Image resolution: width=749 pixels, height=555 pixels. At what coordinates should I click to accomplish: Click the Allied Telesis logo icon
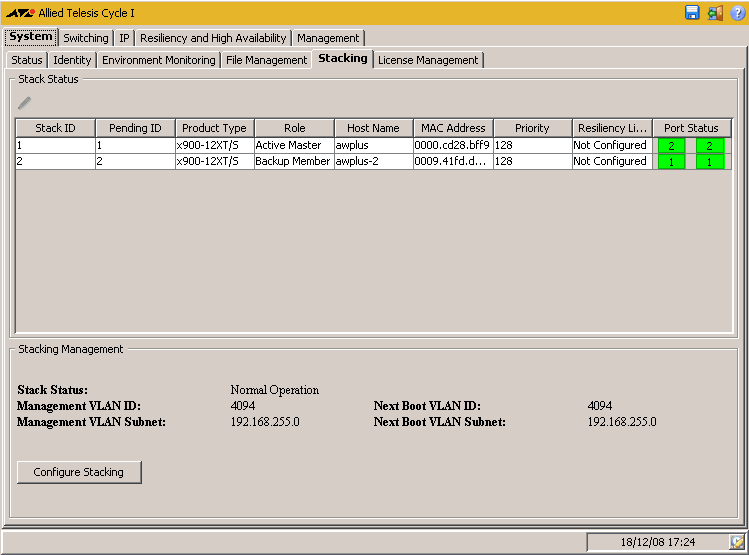point(20,13)
